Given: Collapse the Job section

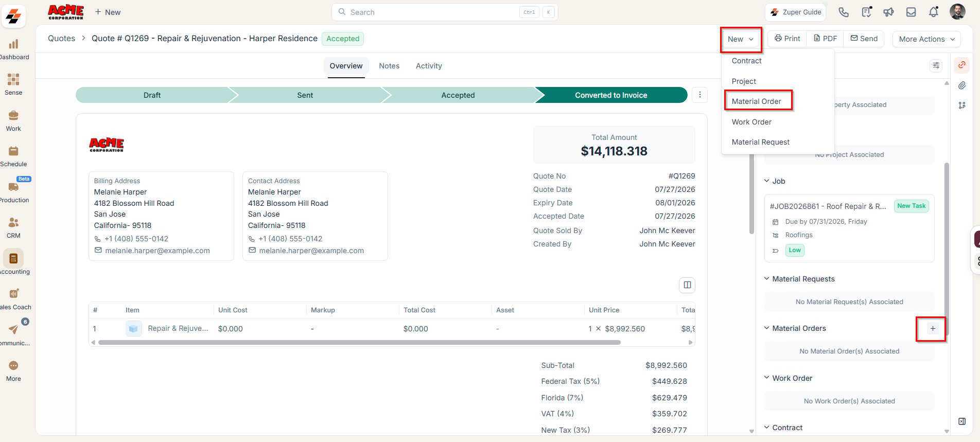Looking at the screenshot, I should point(766,181).
